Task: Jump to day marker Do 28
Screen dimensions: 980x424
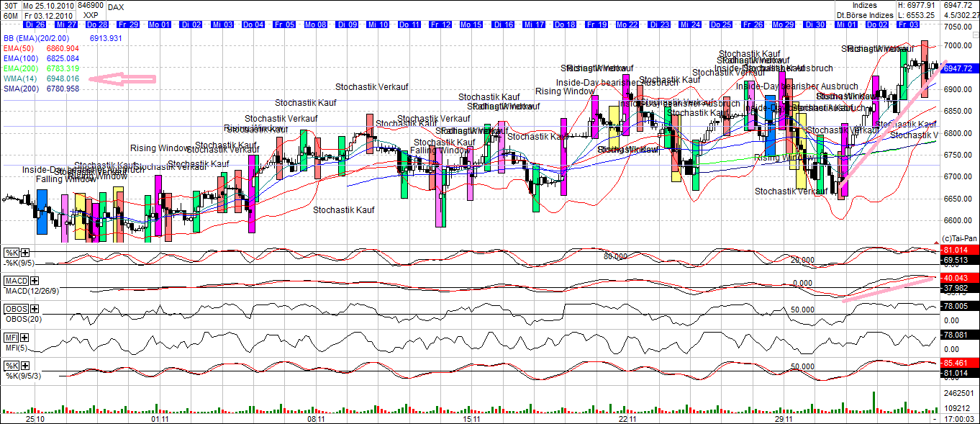Action: tap(96, 24)
